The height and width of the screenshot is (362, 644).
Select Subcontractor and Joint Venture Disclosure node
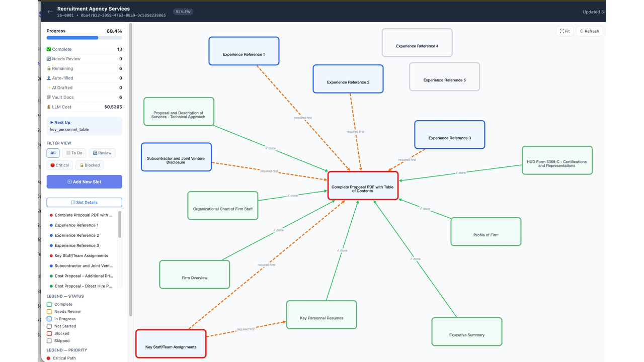(x=177, y=157)
